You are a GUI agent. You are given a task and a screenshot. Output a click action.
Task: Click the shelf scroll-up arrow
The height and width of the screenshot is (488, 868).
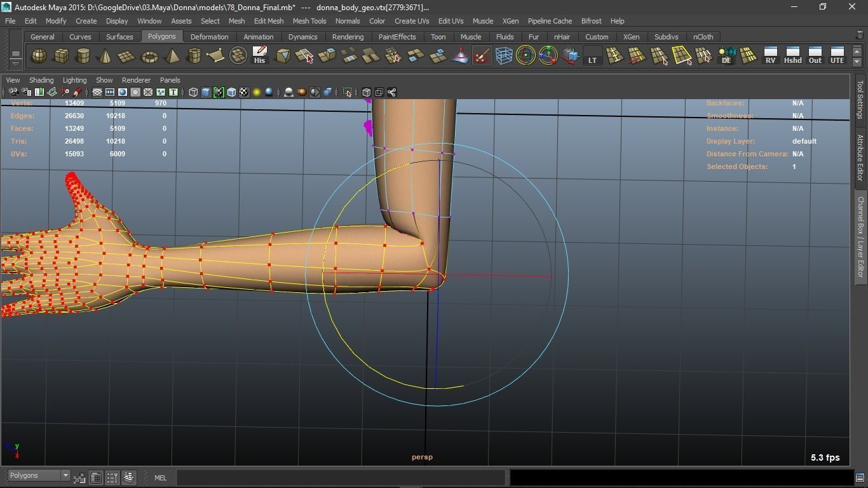[858, 51]
